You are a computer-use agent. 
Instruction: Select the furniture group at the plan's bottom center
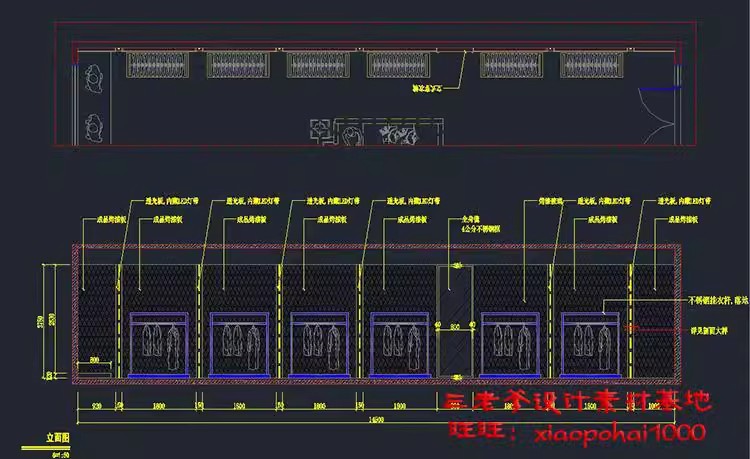pos(377,131)
